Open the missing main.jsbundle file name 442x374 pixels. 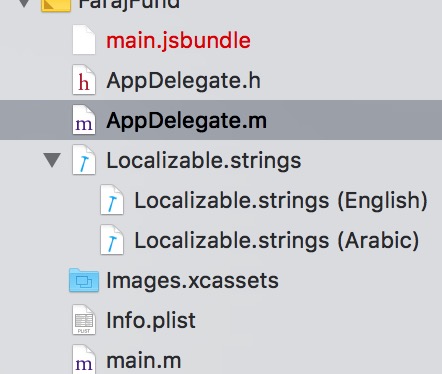pyautogui.click(x=178, y=41)
